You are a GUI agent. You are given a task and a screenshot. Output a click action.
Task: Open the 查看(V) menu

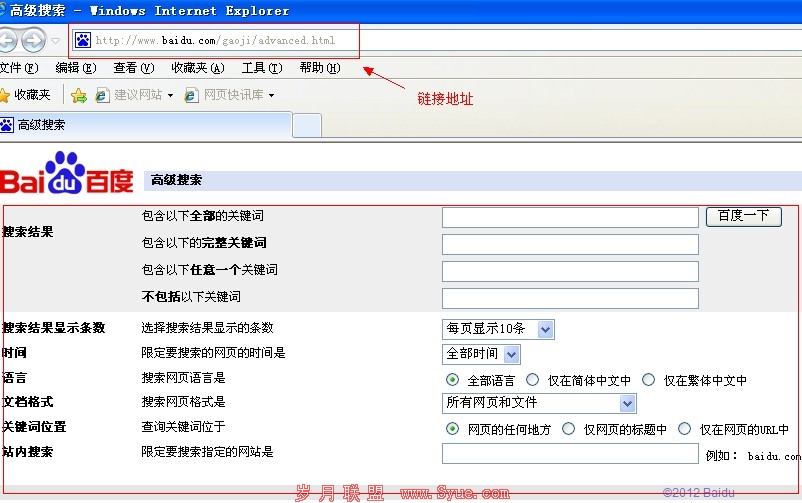134,68
